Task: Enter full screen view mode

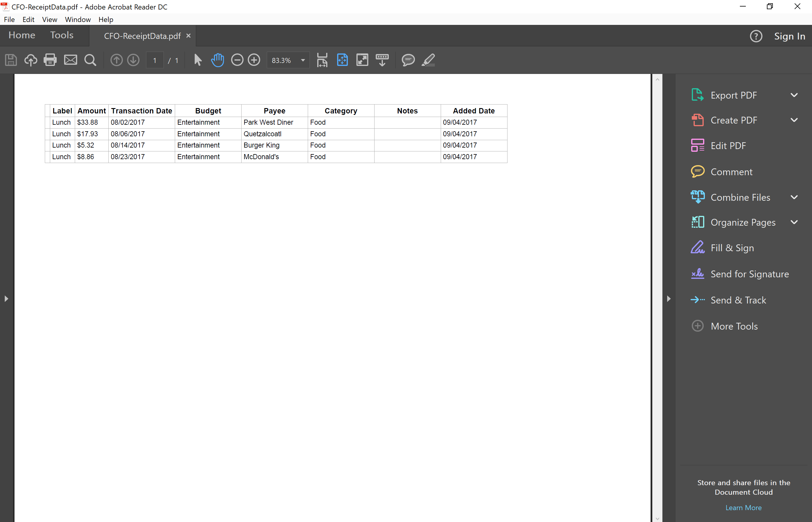Action: coord(362,60)
